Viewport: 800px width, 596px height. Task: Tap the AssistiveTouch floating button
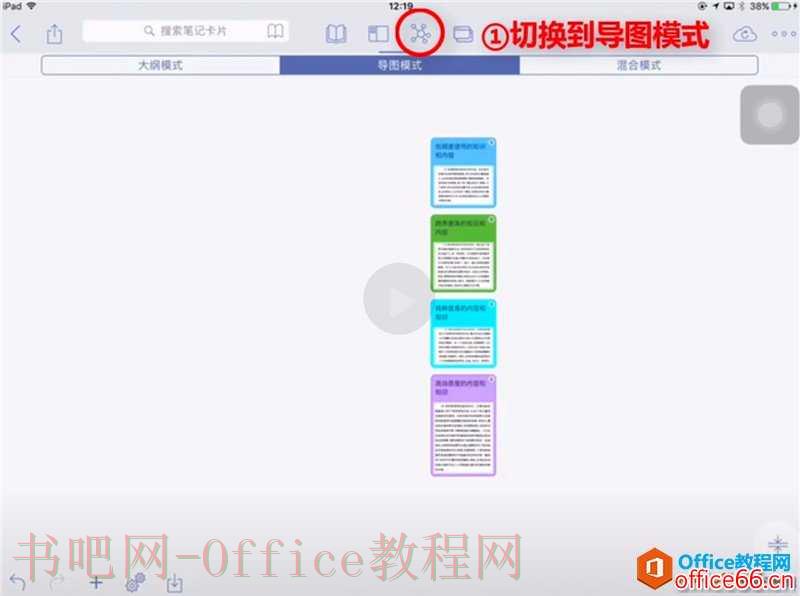pos(769,115)
